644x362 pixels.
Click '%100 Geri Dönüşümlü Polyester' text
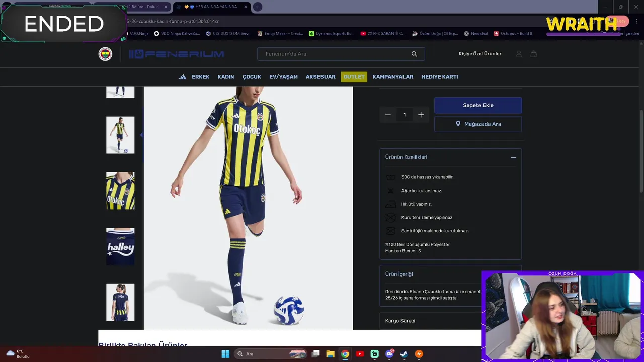pos(417,245)
